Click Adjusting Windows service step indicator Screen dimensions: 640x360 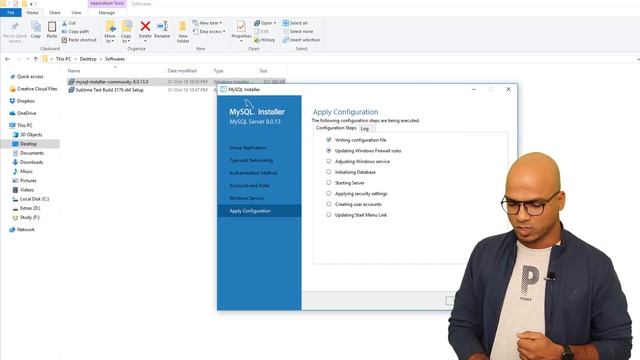coord(329,161)
